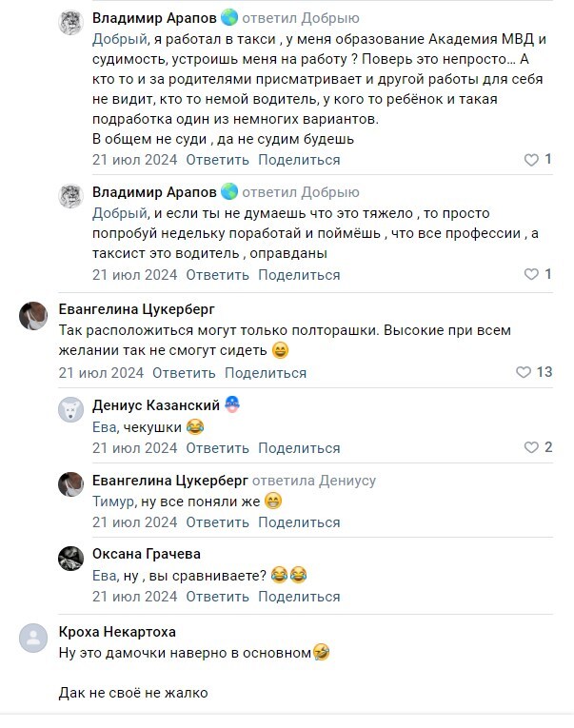Click the badge icon next to Дениус Казанский
Image resolution: width=574 pixels, height=728 pixels.
[x=233, y=404]
